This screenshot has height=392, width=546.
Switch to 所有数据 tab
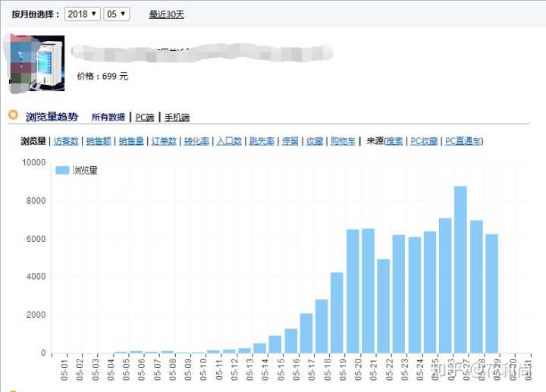point(108,118)
